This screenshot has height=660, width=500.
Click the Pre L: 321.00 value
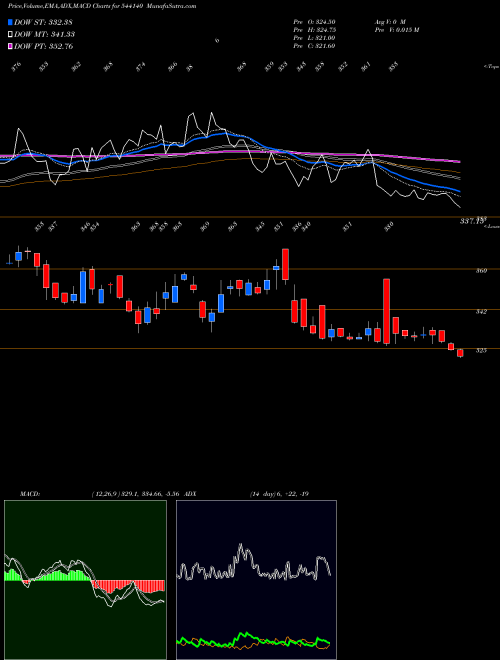tap(314, 38)
